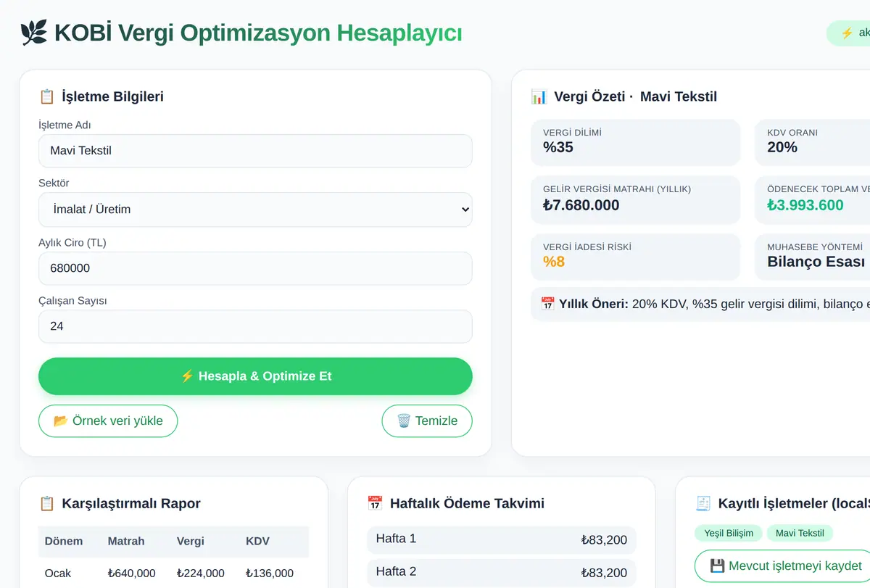The height and width of the screenshot is (588, 870).
Task: Click the ₺3.993.600 total tax value
Action: point(805,205)
